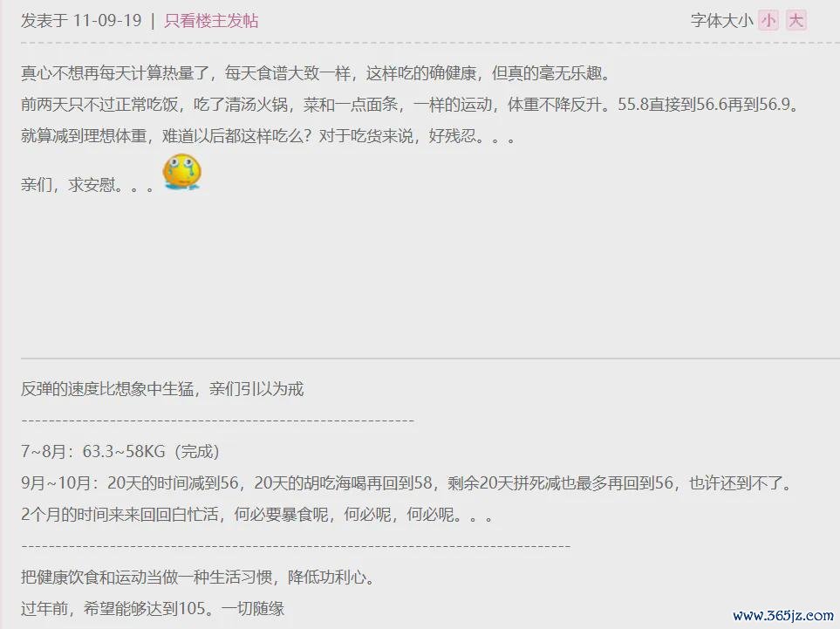Click the line mentioning 清汤火锅

(412, 104)
